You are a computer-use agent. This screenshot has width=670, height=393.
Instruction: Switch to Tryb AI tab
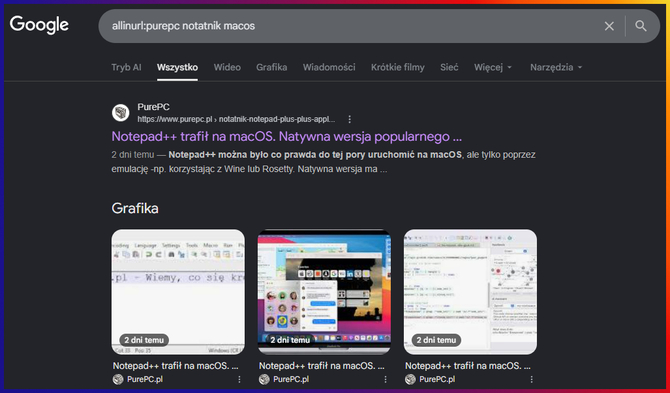pyautogui.click(x=126, y=67)
